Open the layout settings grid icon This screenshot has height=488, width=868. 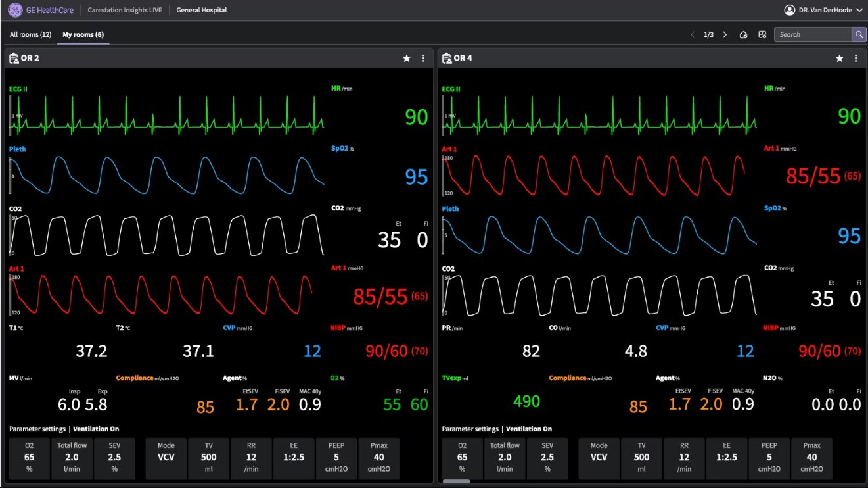tap(762, 35)
